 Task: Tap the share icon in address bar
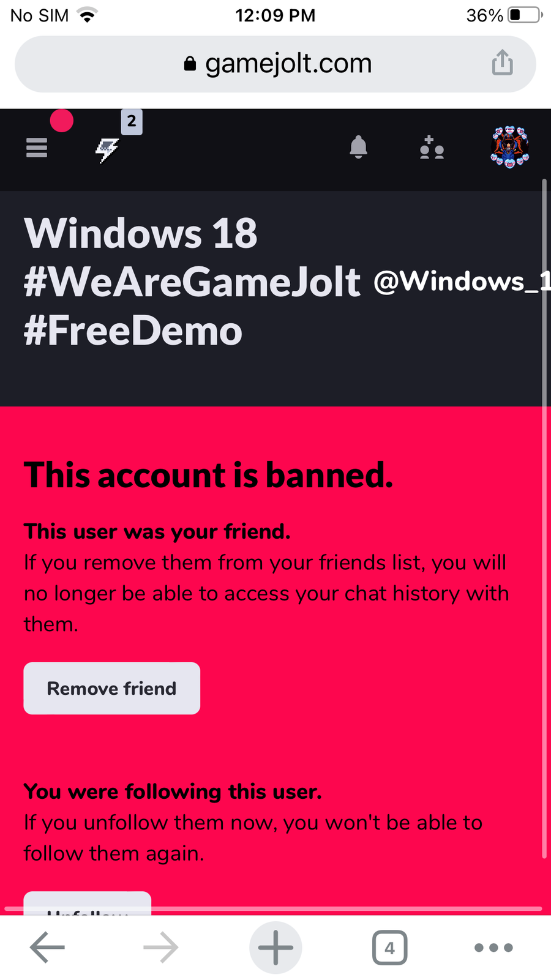503,62
